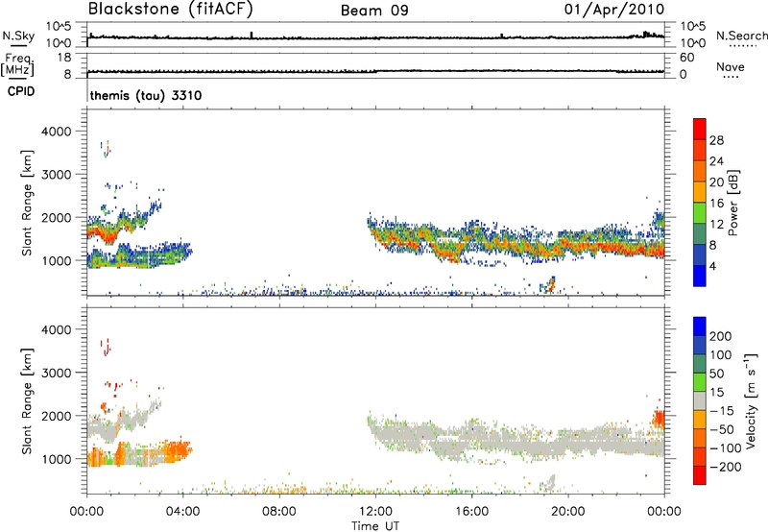
Task: Click the "20:00" time tick label
Action: (567, 512)
